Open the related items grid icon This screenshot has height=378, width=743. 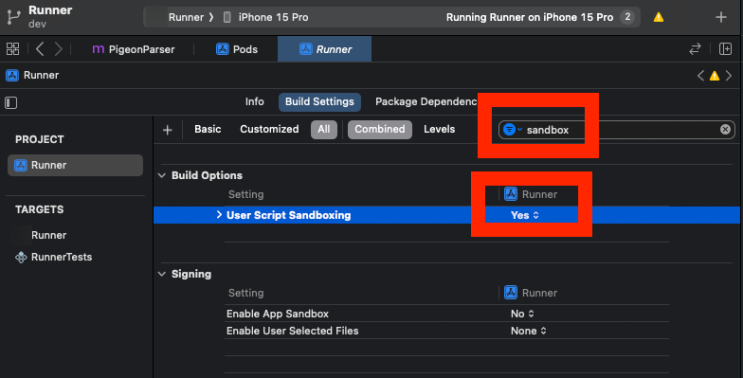[13, 49]
